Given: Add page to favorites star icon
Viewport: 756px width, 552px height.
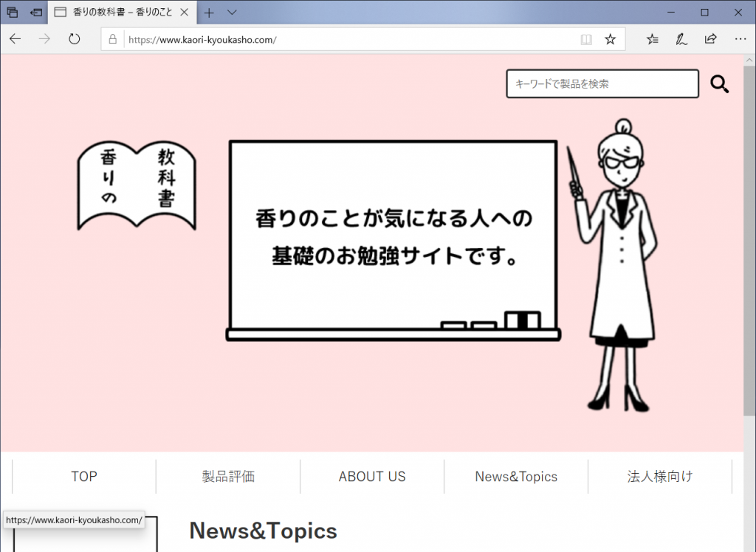Looking at the screenshot, I should pyautogui.click(x=611, y=39).
